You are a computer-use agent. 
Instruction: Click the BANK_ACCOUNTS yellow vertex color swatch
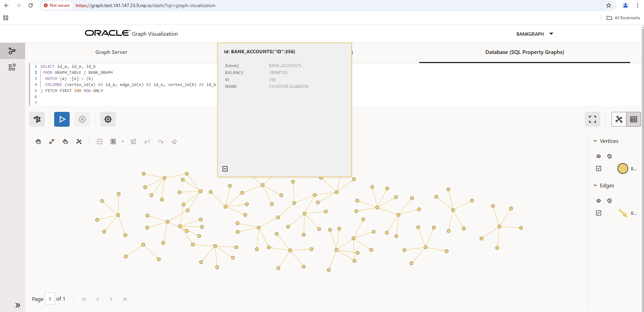tap(623, 168)
